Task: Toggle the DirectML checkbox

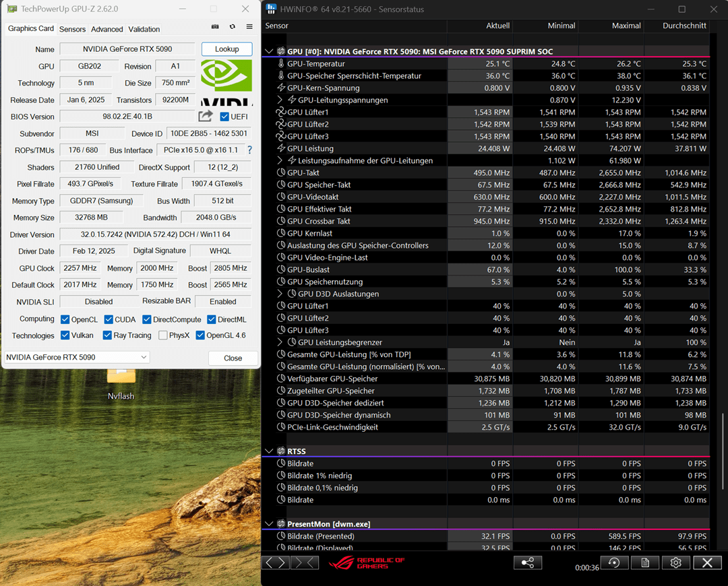Action: [x=211, y=319]
